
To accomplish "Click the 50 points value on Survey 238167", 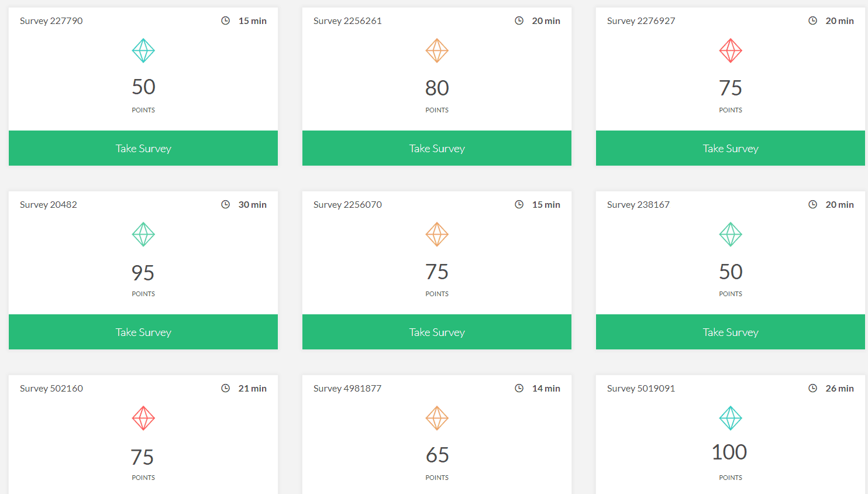I will coord(731,272).
